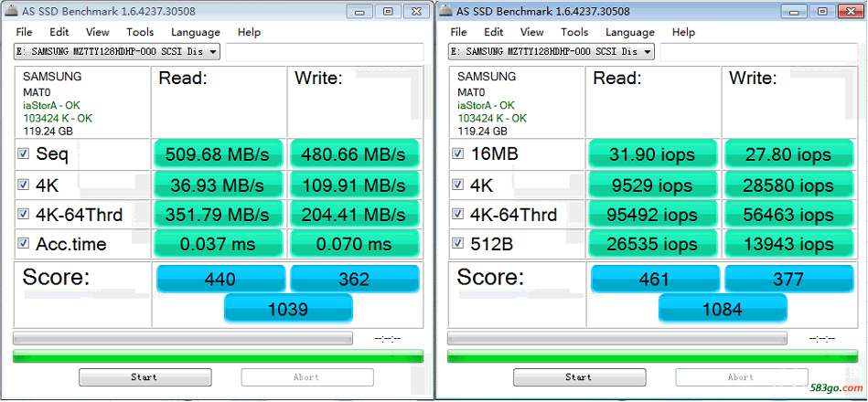Click 4K read result 36.93 MB/s

pos(218,185)
